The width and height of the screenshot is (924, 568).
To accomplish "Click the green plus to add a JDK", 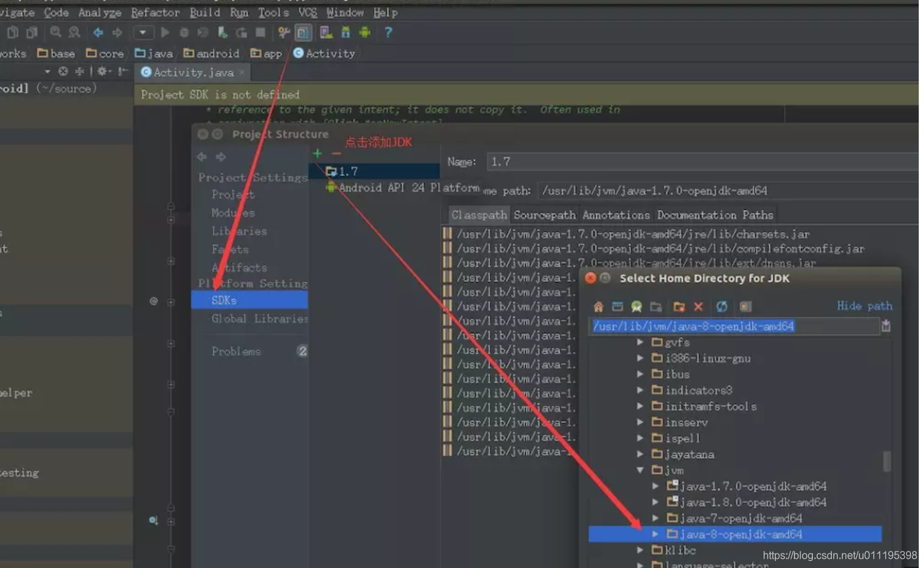I will (x=317, y=153).
